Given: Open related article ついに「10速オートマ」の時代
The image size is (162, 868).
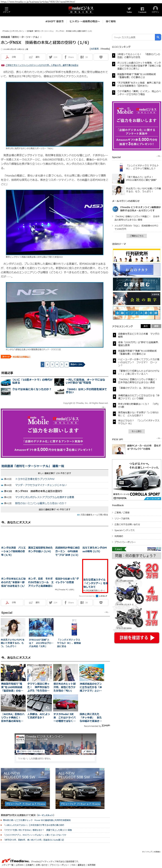Looking at the screenshot, I should pyautogui.click(x=32, y=381).
